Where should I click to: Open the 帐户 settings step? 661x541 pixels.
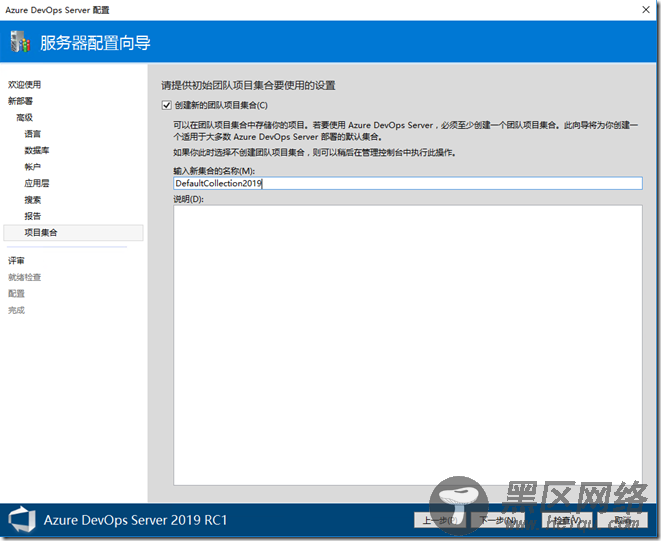pyautogui.click(x=32, y=167)
